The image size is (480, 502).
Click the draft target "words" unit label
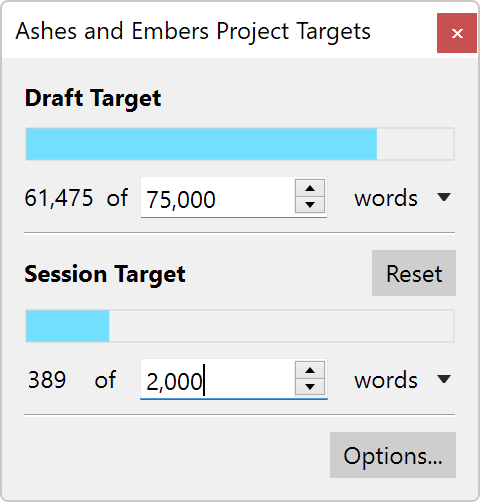point(386,198)
